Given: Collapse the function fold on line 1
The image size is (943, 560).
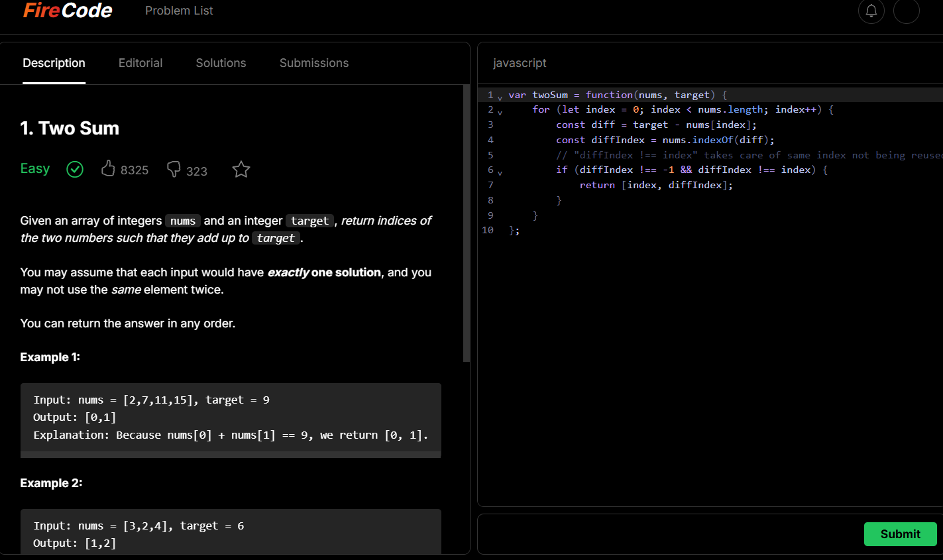Looking at the screenshot, I should coord(499,97).
